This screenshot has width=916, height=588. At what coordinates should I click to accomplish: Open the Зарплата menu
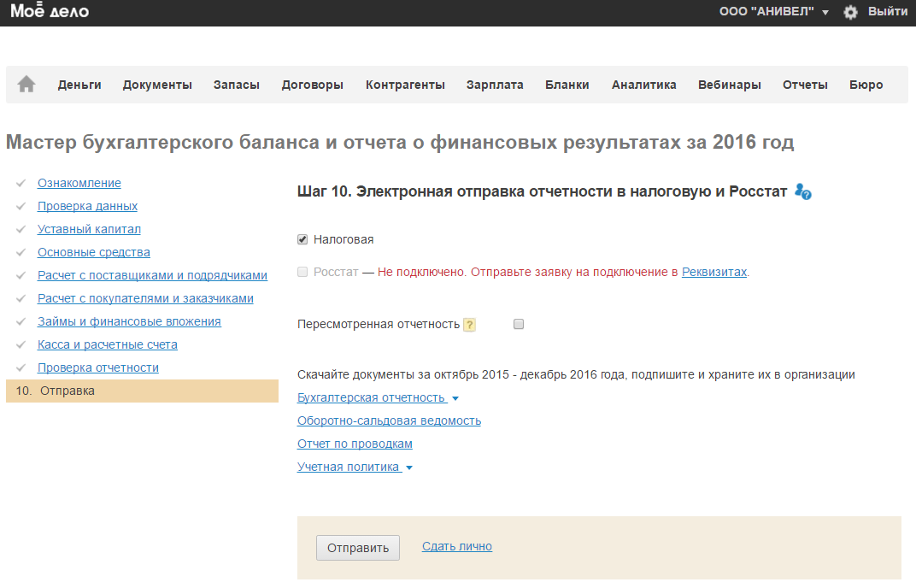pos(495,85)
